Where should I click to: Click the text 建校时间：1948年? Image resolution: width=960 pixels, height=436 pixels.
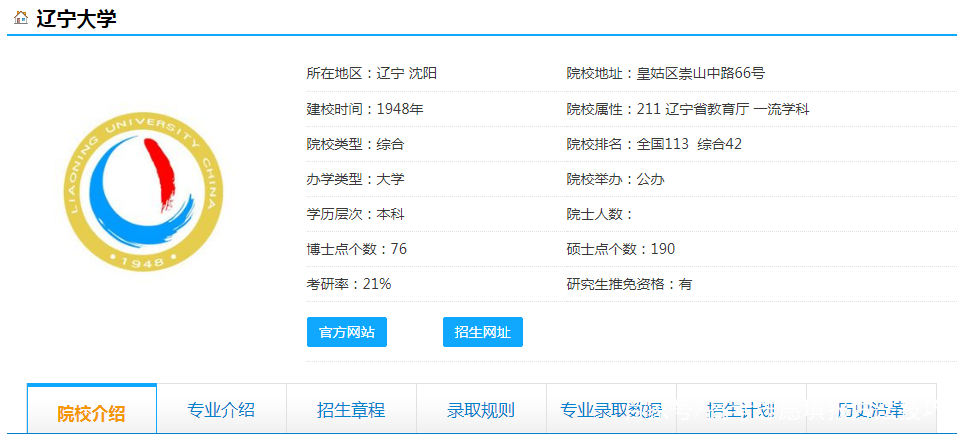point(365,109)
